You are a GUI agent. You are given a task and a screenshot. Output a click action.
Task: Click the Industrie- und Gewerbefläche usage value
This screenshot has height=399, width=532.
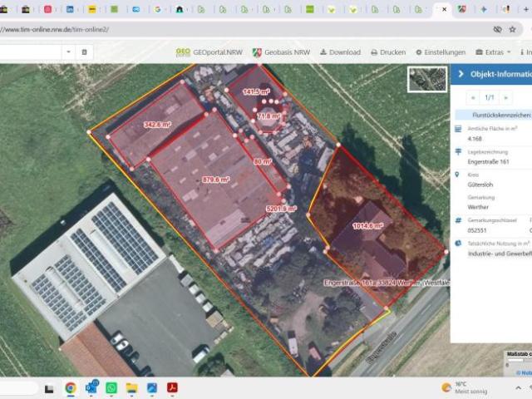tap(500, 254)
